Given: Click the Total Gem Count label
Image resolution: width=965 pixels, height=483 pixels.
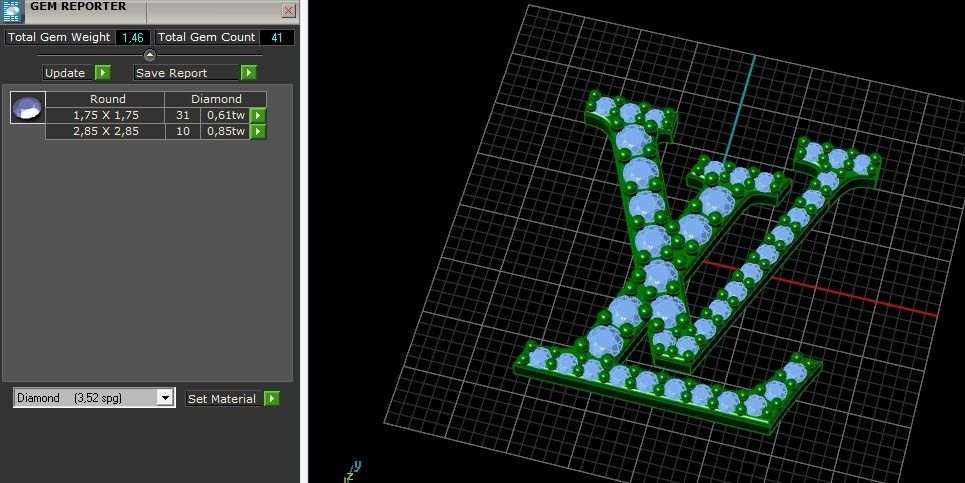Looking at the screenshot, I should (206, 37).
